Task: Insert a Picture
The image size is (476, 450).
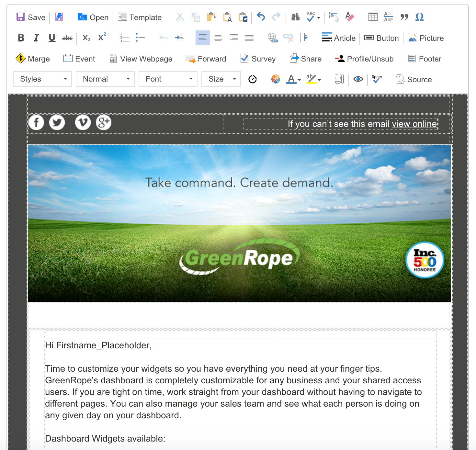Action: click(426, 38)
